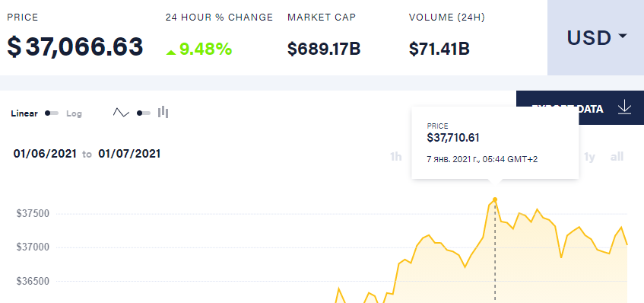Toggle the Linear/Log scale switch
This screenshot has height=303, width=644.
pos(52,113)
